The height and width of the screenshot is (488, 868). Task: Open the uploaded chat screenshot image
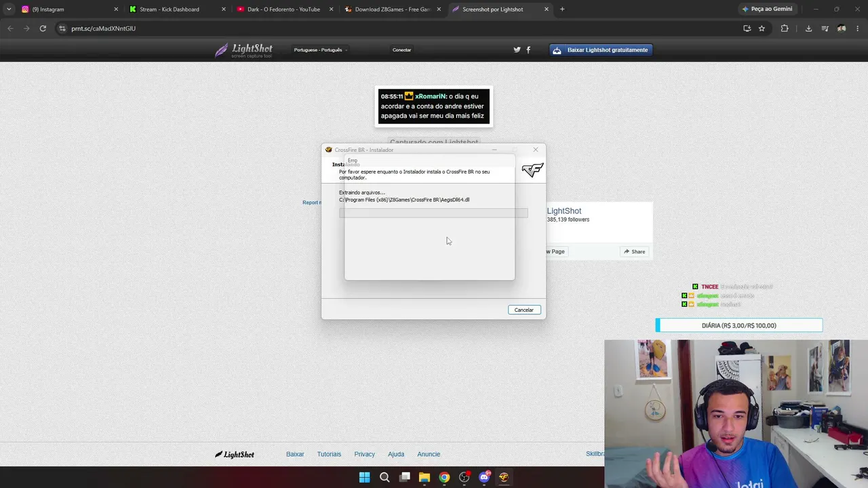pos(433,106)
